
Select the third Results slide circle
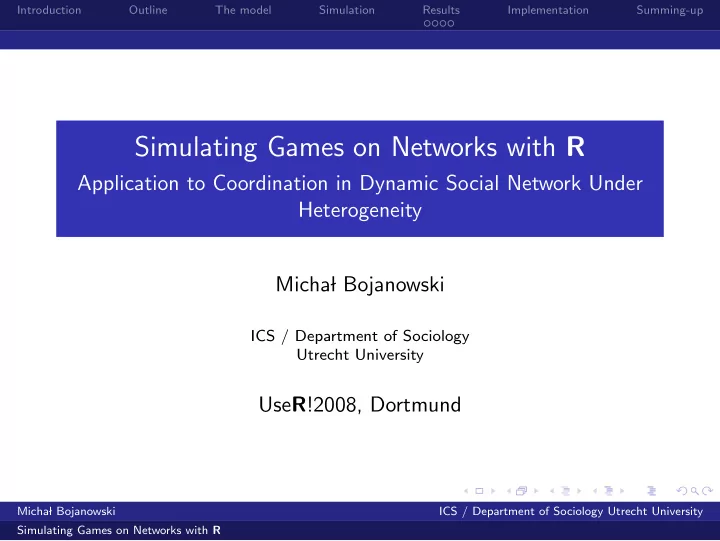point(443,23)
